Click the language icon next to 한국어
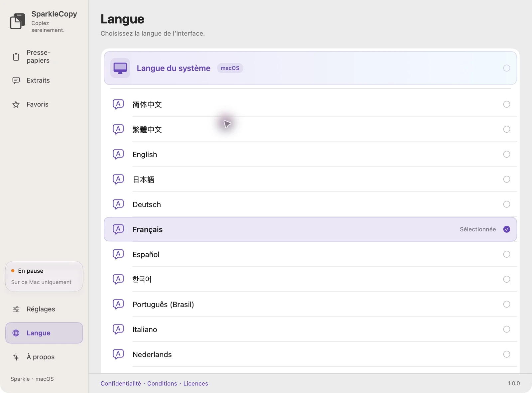 118,279
